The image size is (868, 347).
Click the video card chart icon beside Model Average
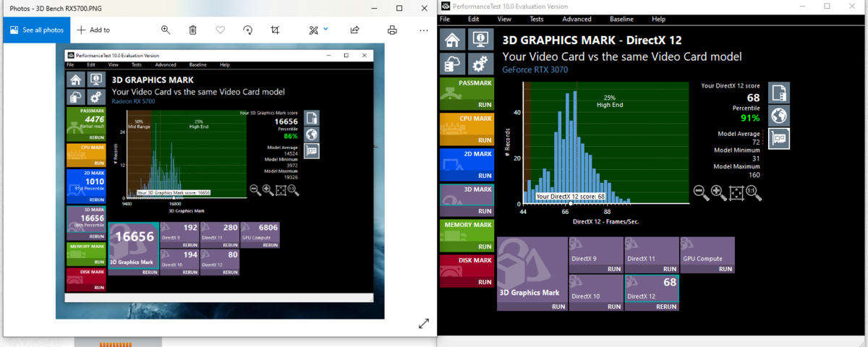coord(779,138)
